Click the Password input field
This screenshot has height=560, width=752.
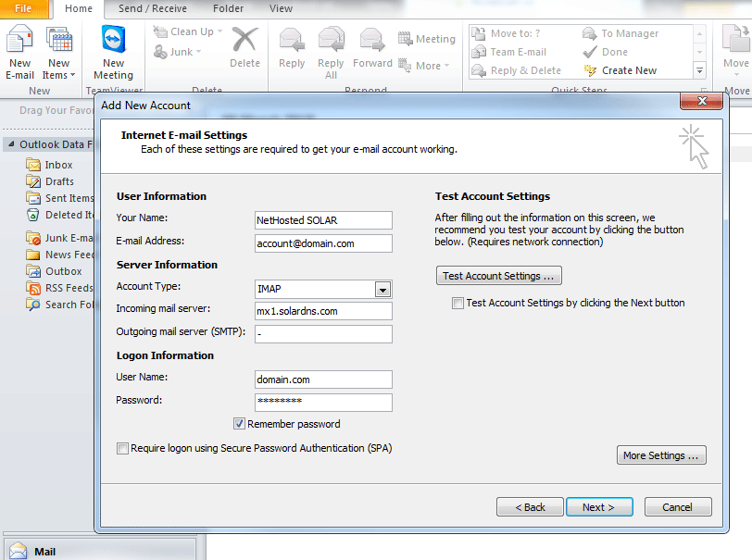323,403
